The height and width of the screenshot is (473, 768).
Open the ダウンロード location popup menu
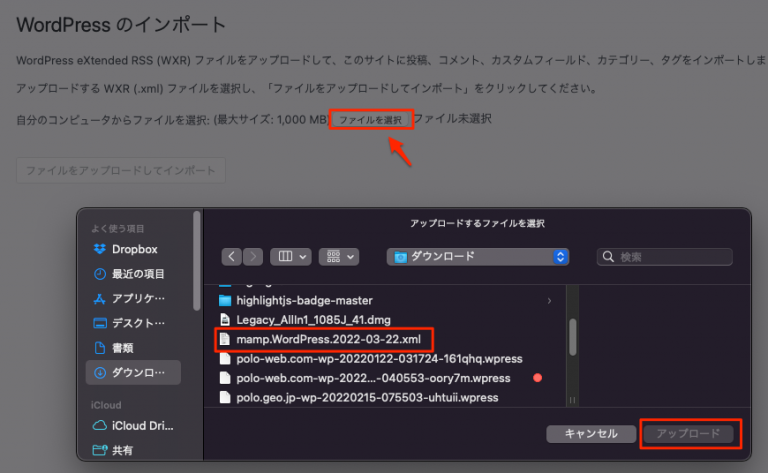point(478,257)
